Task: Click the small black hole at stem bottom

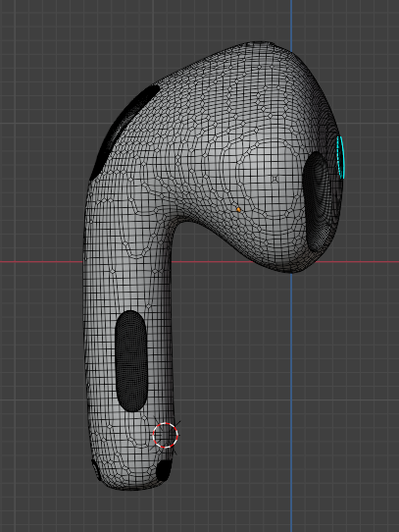Action: point(164,470)
